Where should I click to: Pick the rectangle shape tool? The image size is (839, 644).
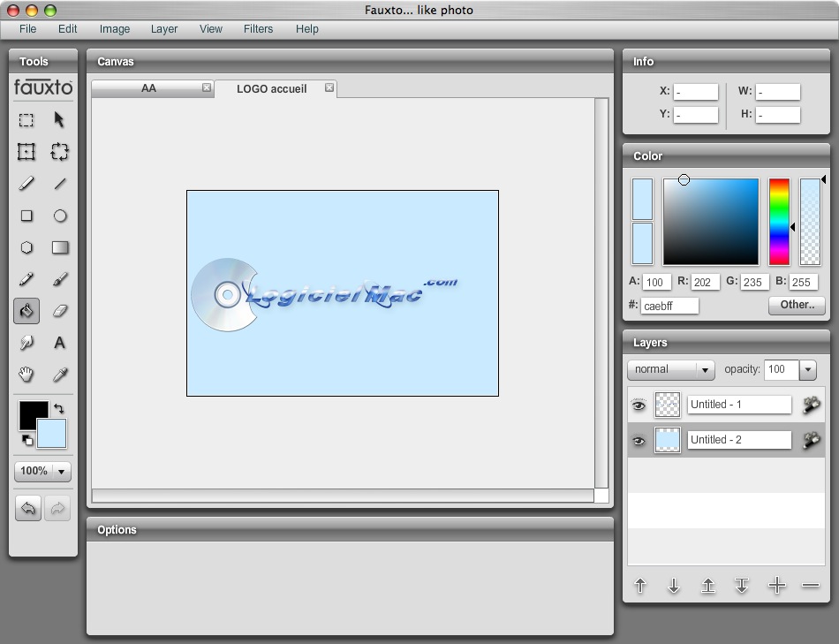click(x=26, y=216)
